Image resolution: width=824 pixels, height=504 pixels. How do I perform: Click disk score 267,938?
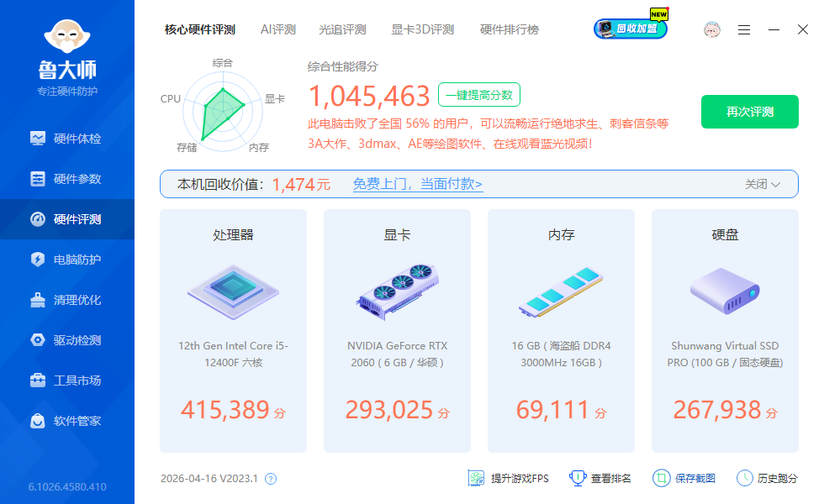716,410
